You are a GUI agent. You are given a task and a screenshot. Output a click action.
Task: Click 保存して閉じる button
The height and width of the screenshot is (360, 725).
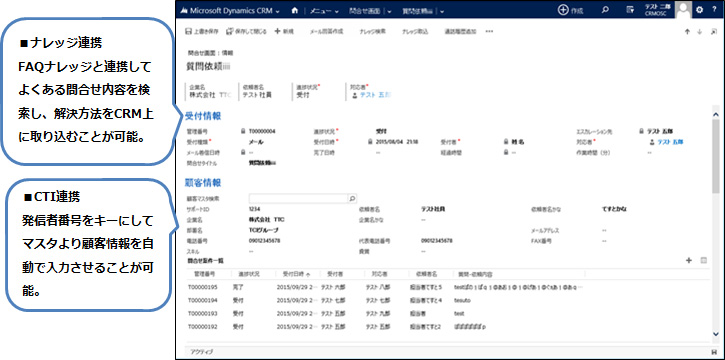coord(246,31)
